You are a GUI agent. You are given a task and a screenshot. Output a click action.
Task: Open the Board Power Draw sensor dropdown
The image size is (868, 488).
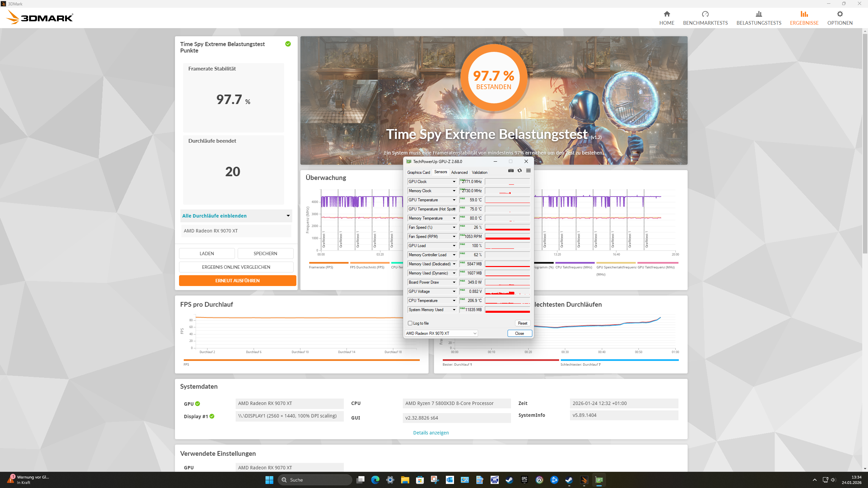coord(454,282)
